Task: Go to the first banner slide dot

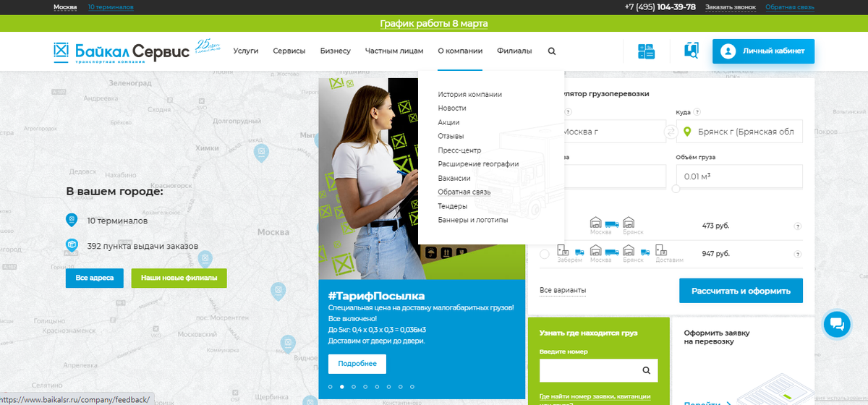Action: pyautogui.click(x=330, y=387)
